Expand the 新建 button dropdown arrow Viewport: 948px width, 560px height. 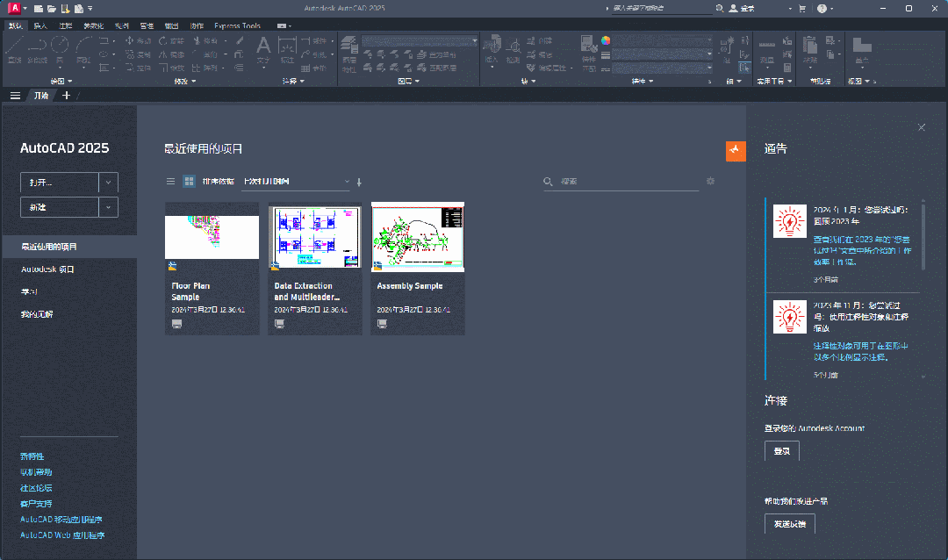click(108, 207)
